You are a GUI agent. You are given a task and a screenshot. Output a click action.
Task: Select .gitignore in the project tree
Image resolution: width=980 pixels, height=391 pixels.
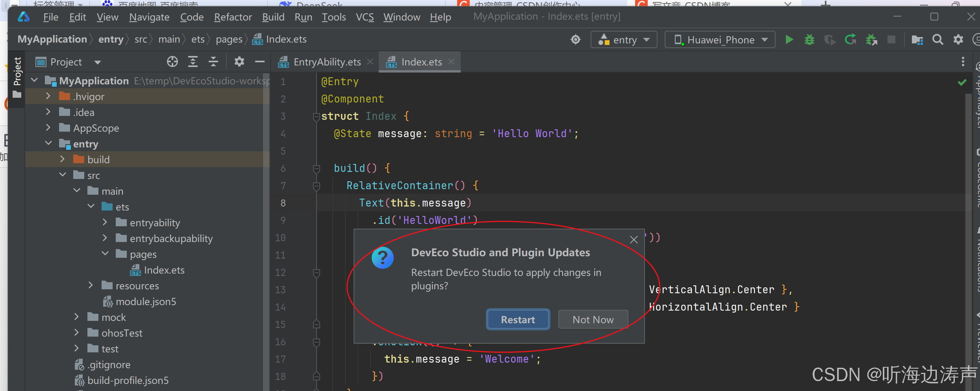click(109, 365)
